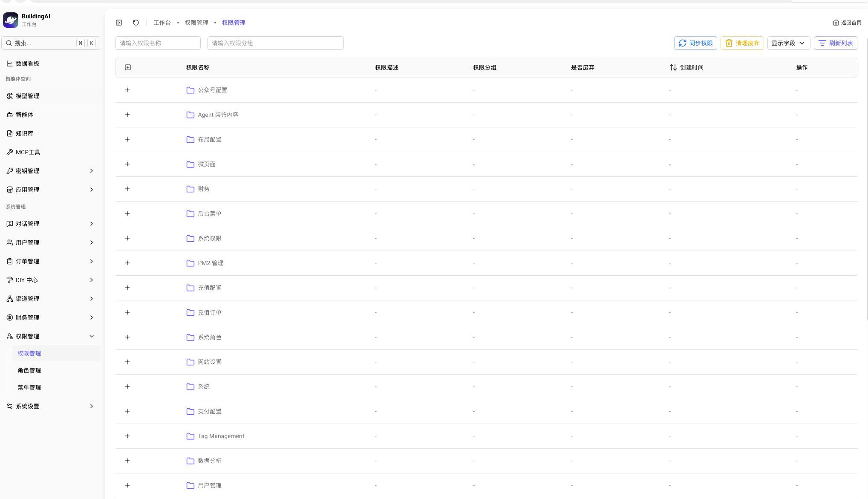Screen dimensions: 868x499
Task: Toggle expand-all icon in table header
Action: click(128, 67)
